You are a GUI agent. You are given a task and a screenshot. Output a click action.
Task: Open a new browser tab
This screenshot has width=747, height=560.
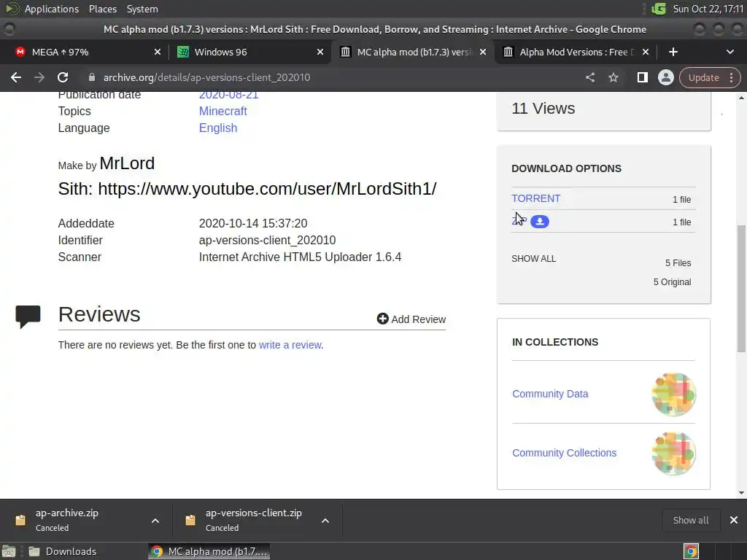[673, 52]
